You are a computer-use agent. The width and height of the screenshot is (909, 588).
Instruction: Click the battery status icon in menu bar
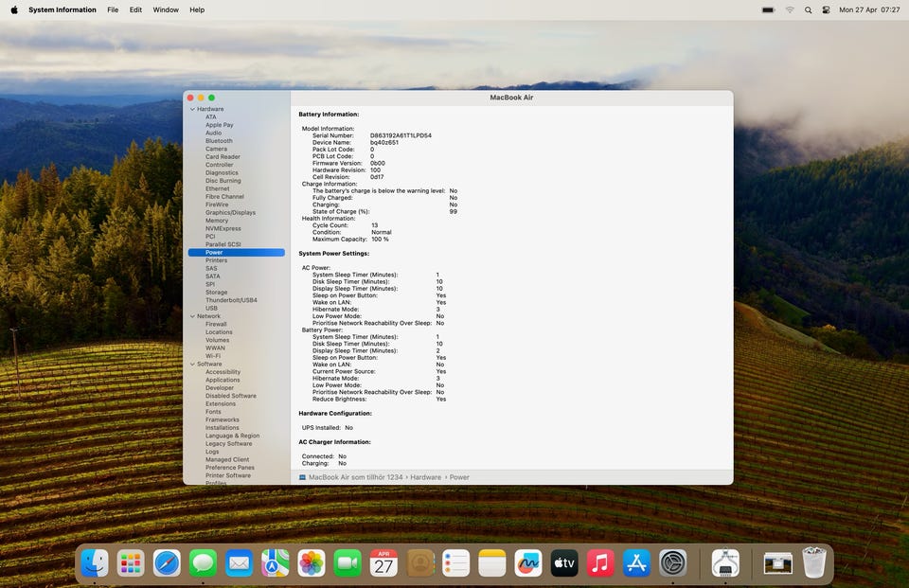tap(768, 9)
